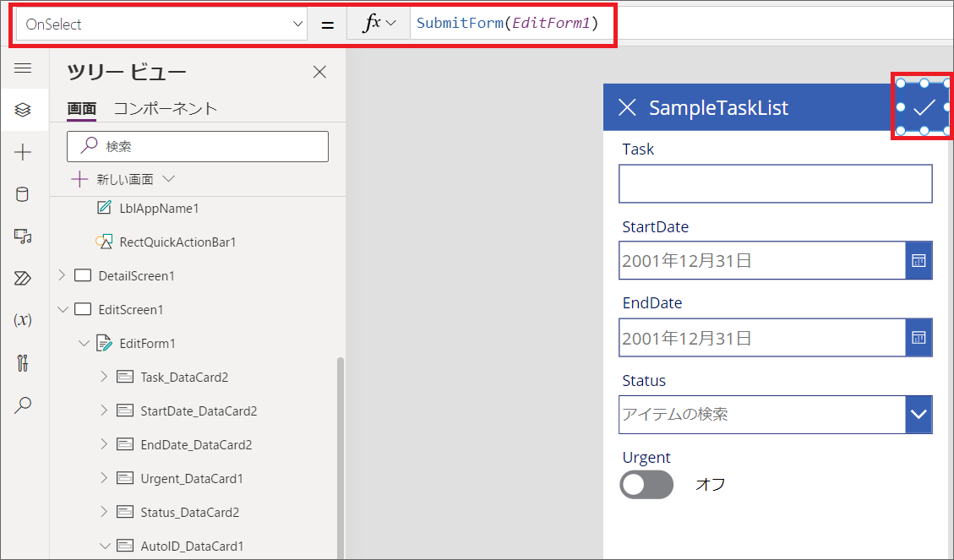Open the Power Automate panel
This screenshot has width=954, height=560.
click(x=25, y=278)
